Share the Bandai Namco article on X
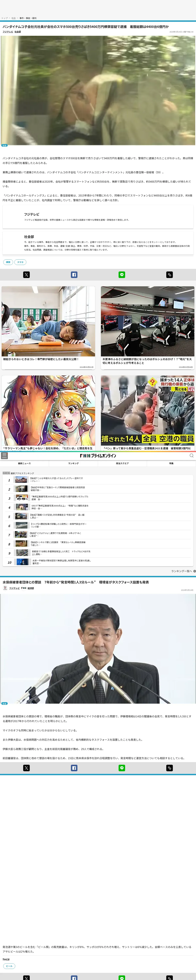The height and width of the screenshot is (980, 196). [x=26, y=275]
